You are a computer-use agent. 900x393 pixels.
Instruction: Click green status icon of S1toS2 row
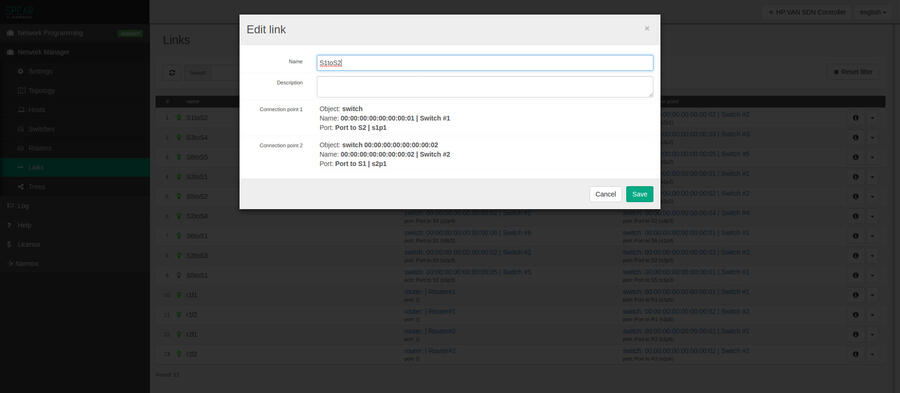point(179,118)
